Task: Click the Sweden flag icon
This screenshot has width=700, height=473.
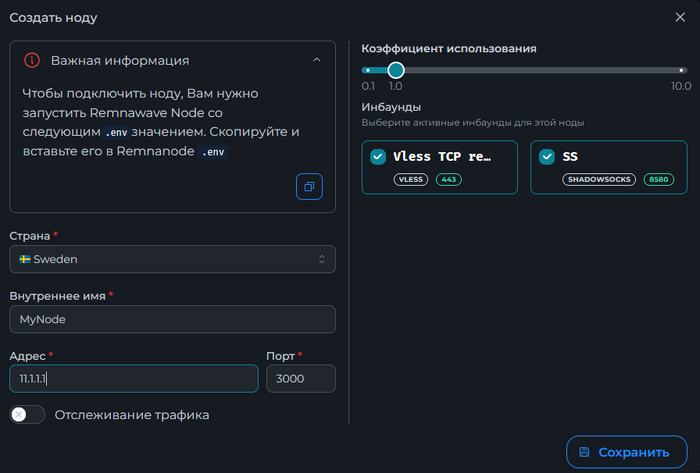Action: 24,259
